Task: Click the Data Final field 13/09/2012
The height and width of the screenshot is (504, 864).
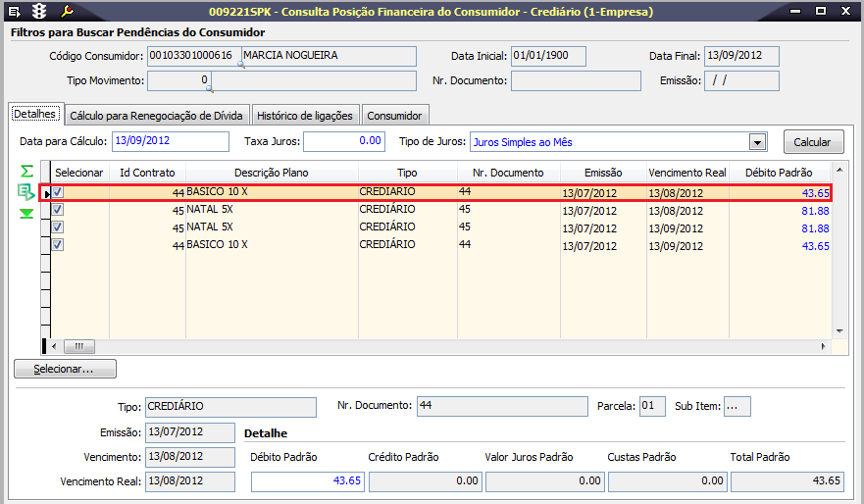Action: (741, 56)
